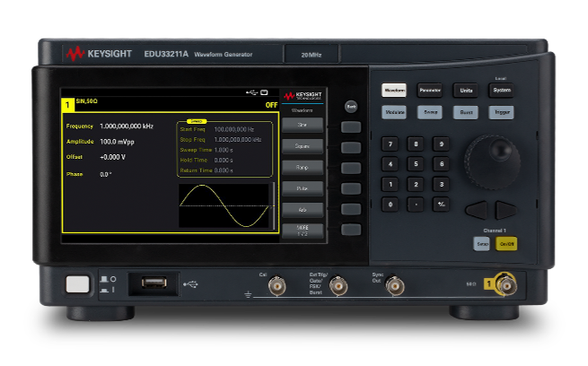Click the sine waveform preview graph
Image resolution: width=588 pixels, height=366 pixels.
[x=224, y=205]
